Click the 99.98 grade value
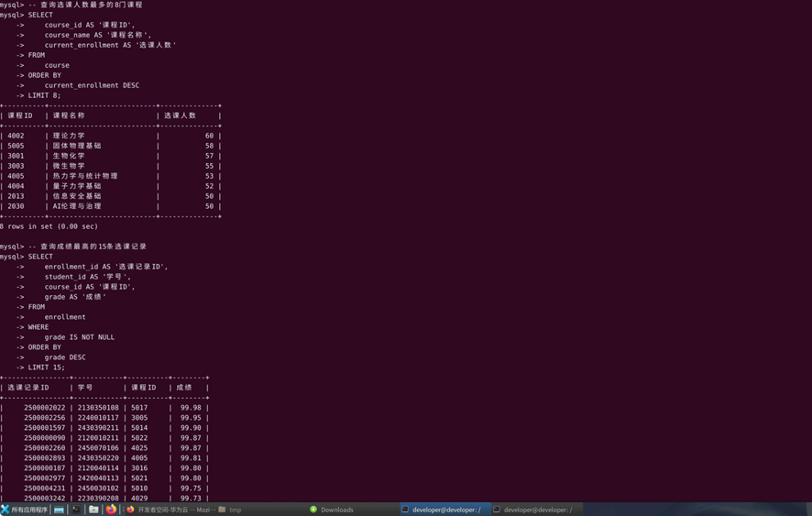 [191, 408]
